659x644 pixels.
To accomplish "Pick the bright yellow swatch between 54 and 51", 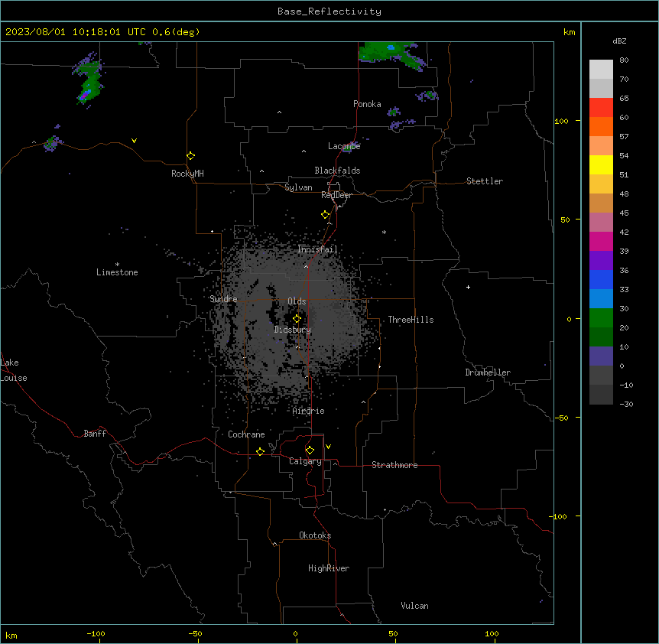I will pos(601,164).
